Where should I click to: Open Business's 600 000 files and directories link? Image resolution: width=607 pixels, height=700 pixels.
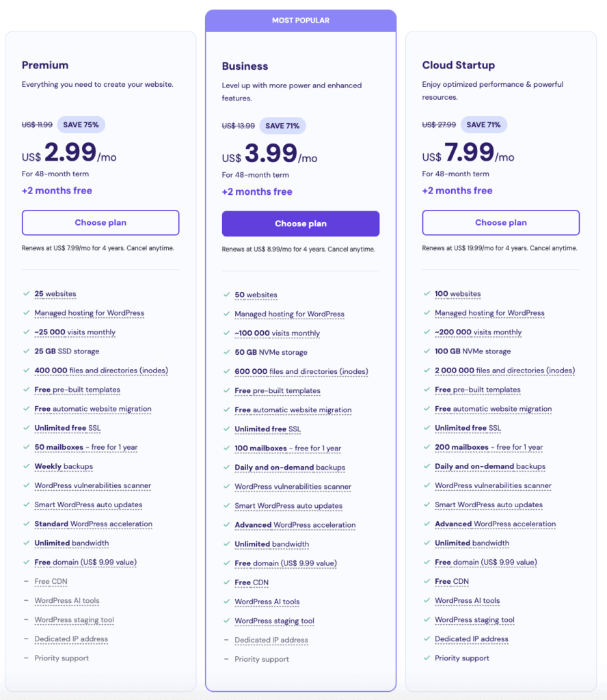click(301, 371)
